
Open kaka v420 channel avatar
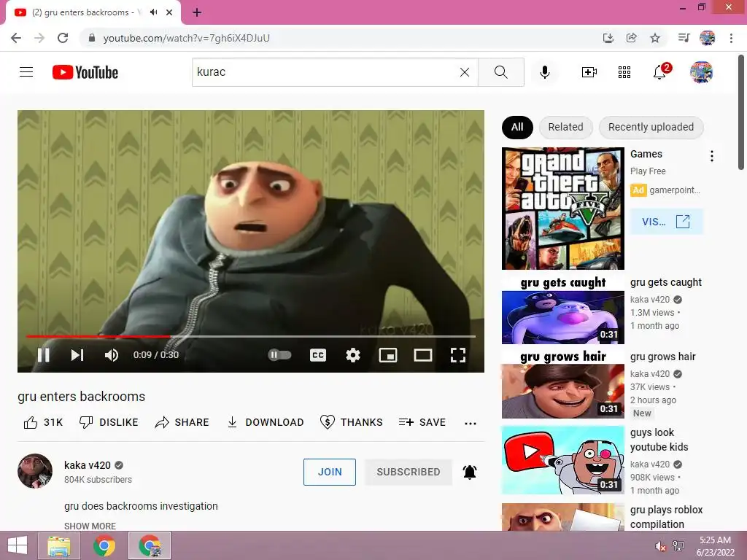[x=35, y=471]
